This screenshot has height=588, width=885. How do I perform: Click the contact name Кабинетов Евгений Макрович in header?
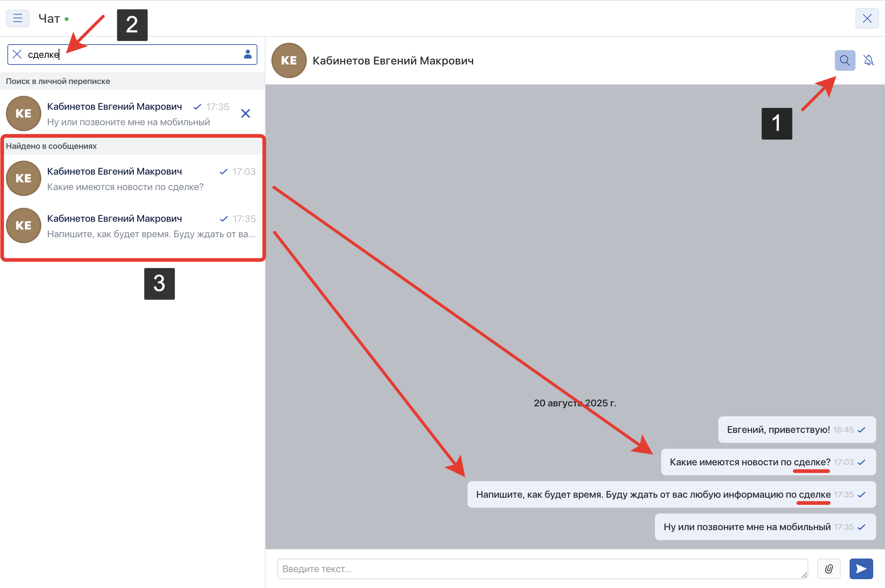tap(393, 61)
